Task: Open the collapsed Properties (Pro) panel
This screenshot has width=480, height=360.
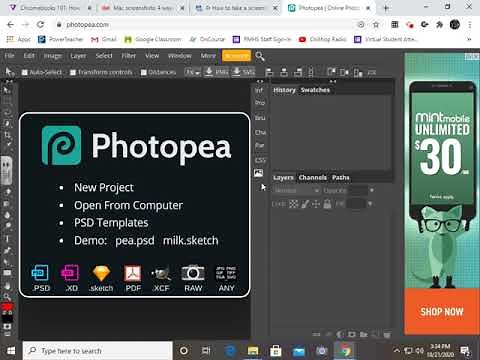Action: [x=260, y=103]
